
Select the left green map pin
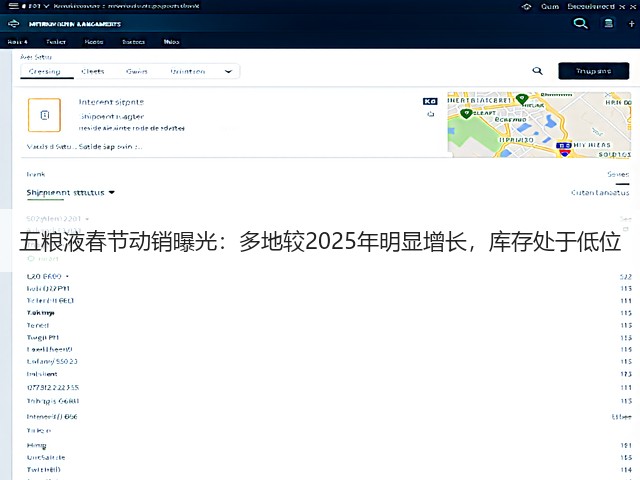tap(466, 113)
